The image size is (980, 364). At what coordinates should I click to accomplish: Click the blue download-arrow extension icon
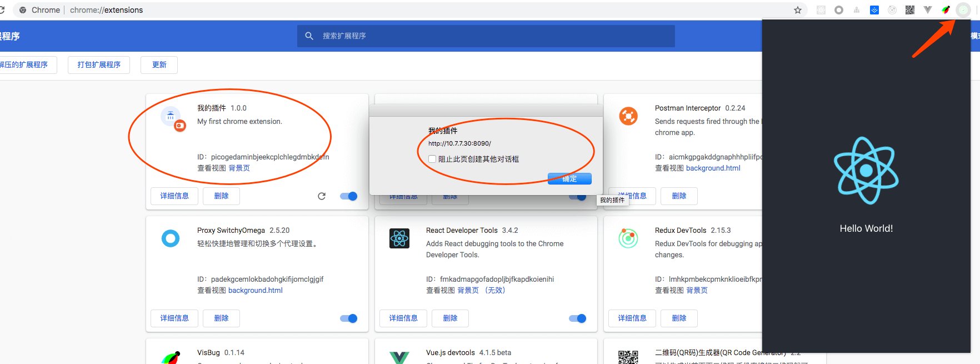pyautogui.click(x=874, y=10)
